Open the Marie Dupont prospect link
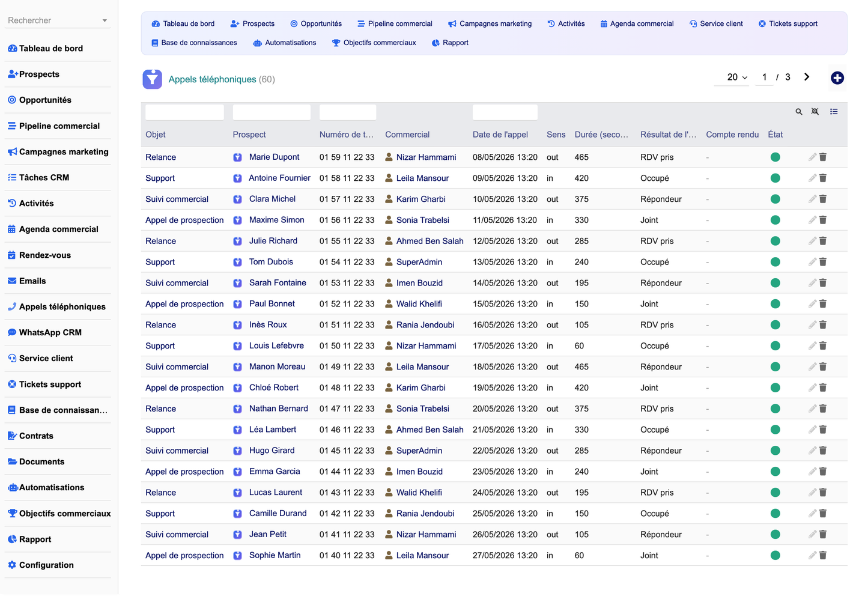The height and width of the screenshot is (605, 868). click(x=274, y=157)
